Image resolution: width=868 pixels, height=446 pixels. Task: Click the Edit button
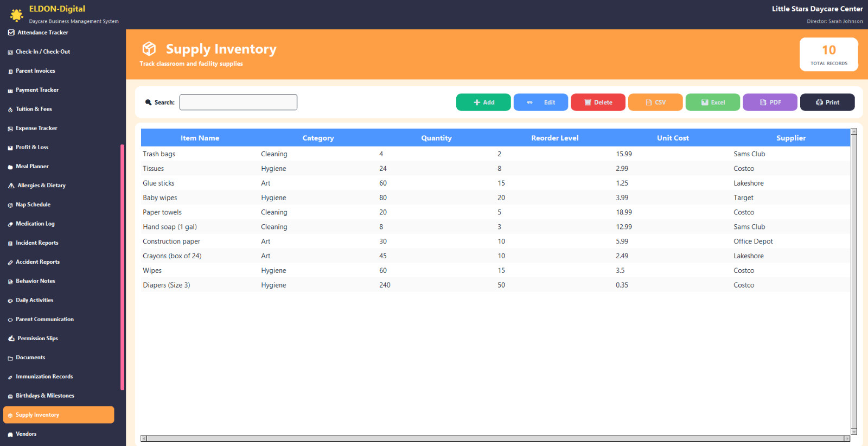tap(541, 102)
